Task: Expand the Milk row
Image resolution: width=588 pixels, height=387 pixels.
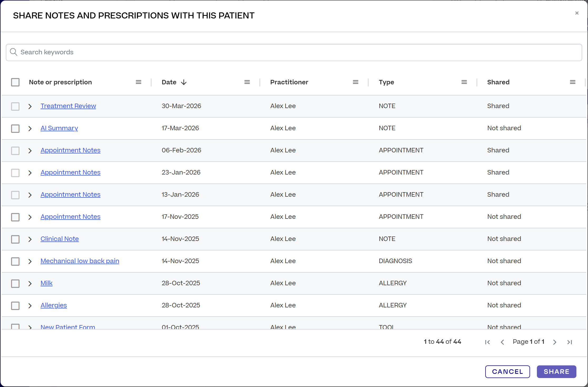Action: click(x=30, y=284)
